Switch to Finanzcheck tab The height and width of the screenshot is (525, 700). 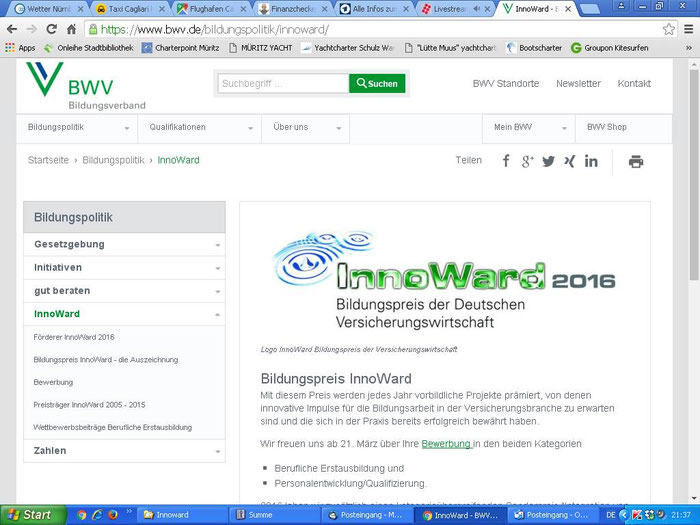pyautogui.click(x=292, y=8)
